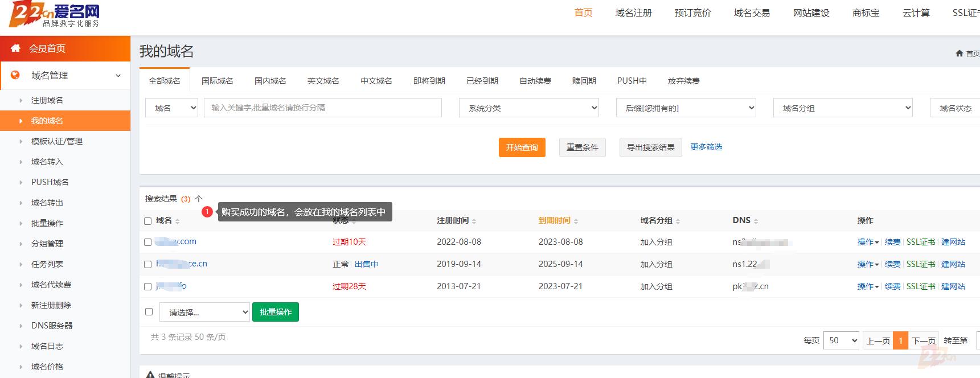The width and height of the screenshot is (980, 378).
Task: Go to 下一页 in pagination
Action: 924,340
